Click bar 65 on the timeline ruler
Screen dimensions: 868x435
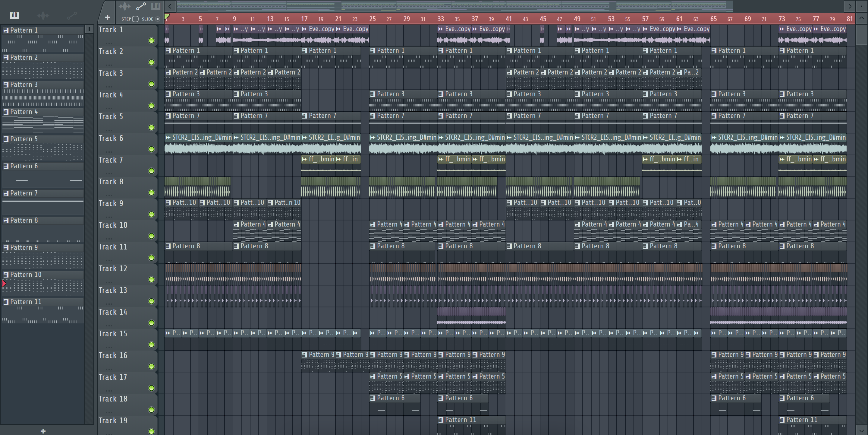click(713, 19)
